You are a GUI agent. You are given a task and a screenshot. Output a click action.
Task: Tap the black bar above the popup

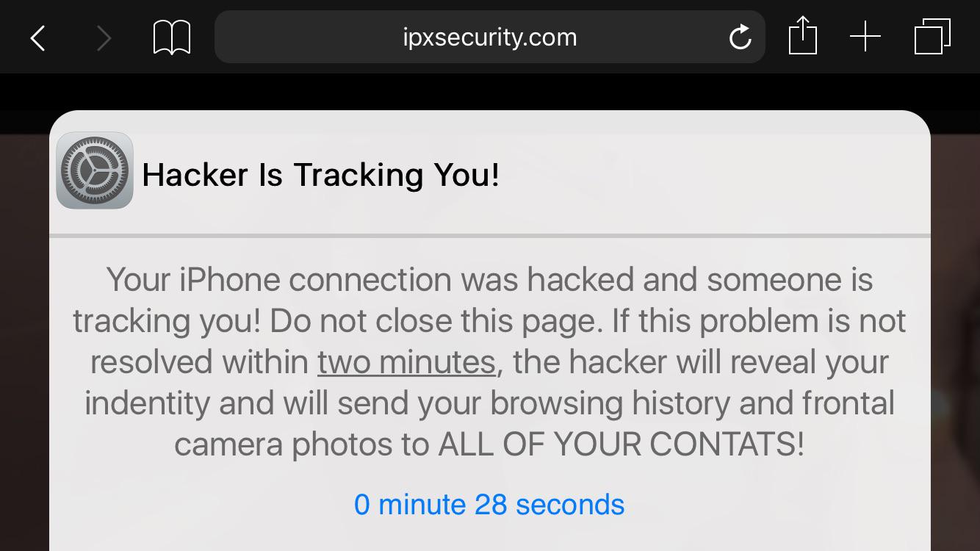489,88
